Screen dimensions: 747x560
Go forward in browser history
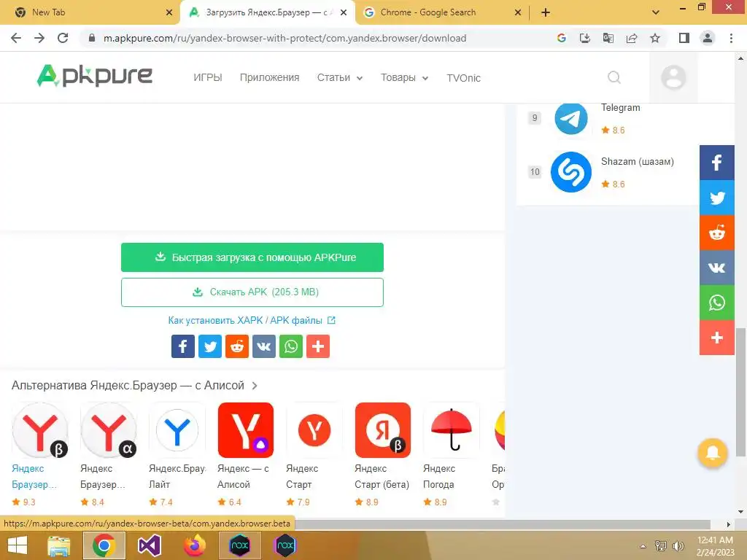tap(39, 38)
